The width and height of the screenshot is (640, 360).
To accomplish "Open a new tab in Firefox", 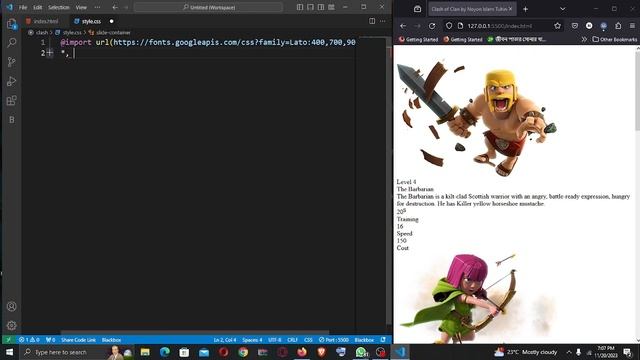I will (525, 9).
